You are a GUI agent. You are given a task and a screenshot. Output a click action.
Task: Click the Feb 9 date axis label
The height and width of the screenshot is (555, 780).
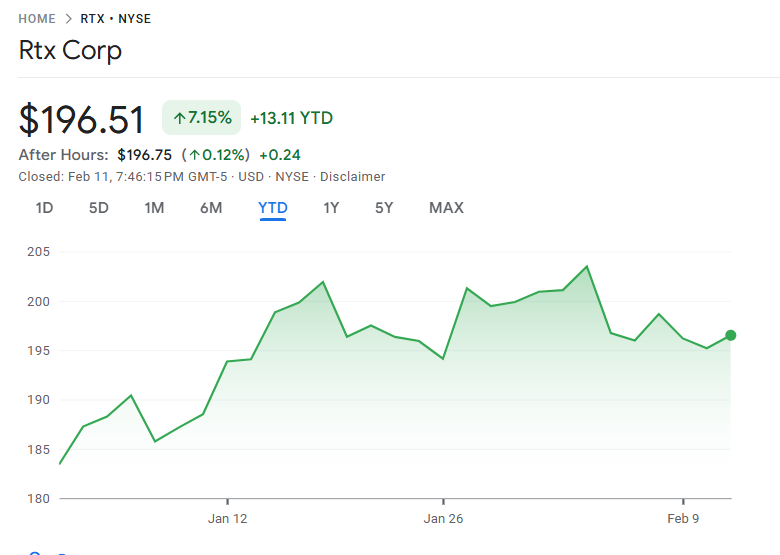(683, 518)
